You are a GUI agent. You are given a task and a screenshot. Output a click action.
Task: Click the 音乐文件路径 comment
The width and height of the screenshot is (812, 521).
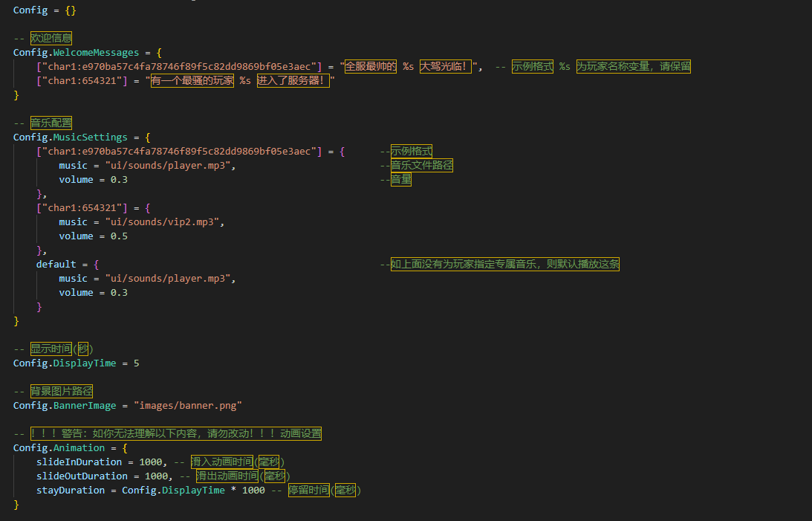coord(421,165)
